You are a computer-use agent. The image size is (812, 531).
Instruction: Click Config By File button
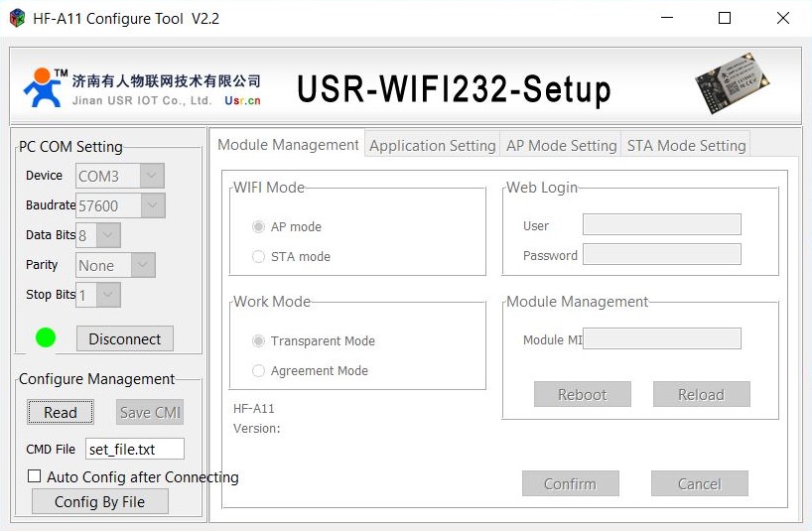100,501
